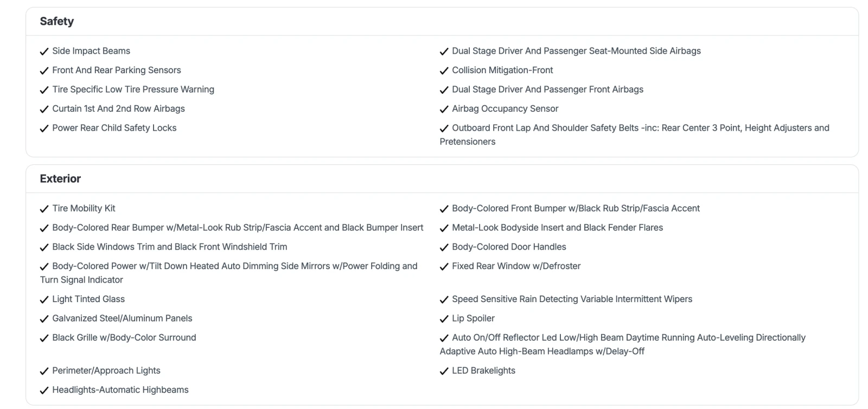This screenshot has width=868, height=409.
Task: Click the Curtain 1st And 2nd Row Airbags text
Action: (118, 108)
